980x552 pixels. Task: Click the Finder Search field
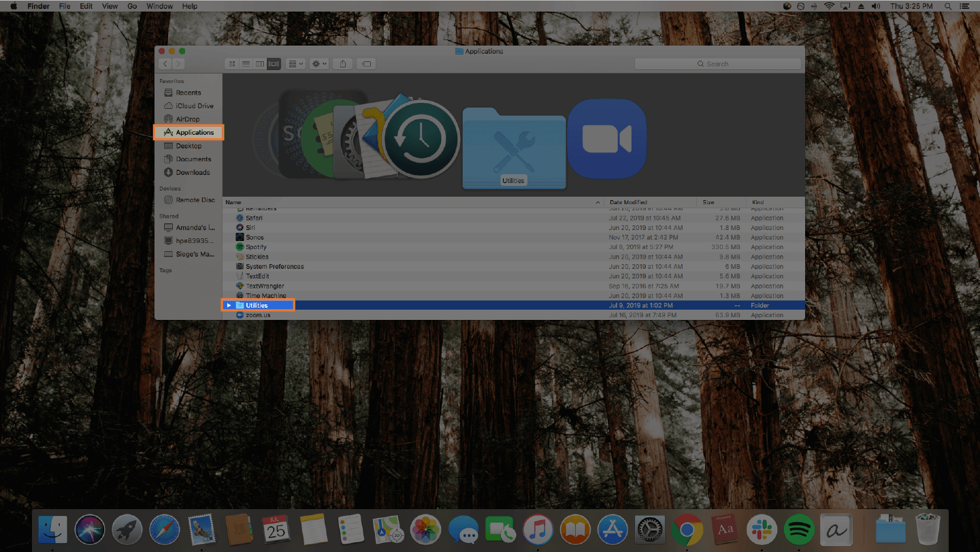click(x=717, y=63)
